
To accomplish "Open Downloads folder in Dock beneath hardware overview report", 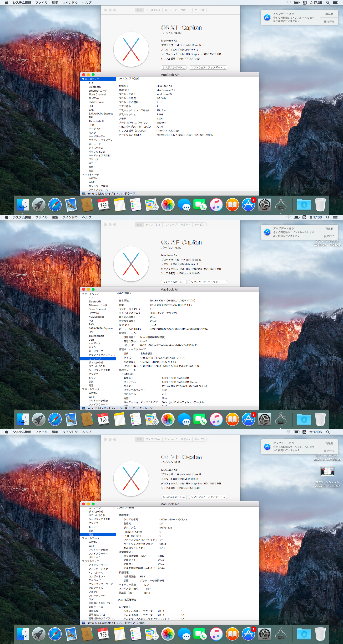I will pyautogui.click(x=304, y=205).
